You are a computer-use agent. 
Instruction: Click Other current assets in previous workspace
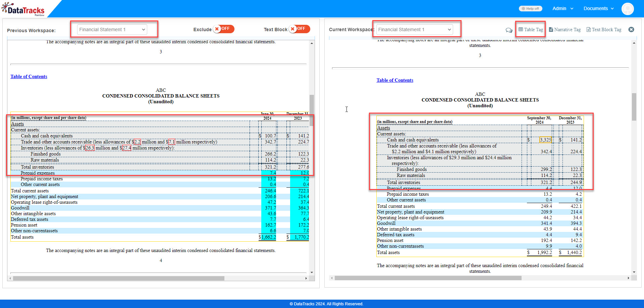pyautogui.click(x=40, y=184)
